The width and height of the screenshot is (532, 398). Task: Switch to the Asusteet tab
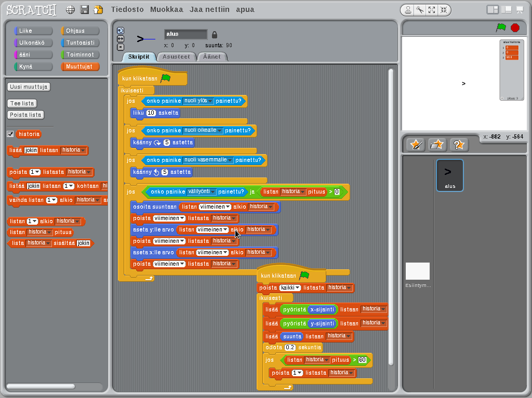176,57
